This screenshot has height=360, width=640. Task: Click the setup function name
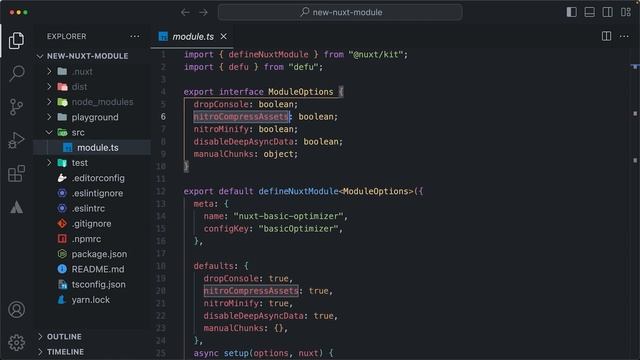(236, 353)
